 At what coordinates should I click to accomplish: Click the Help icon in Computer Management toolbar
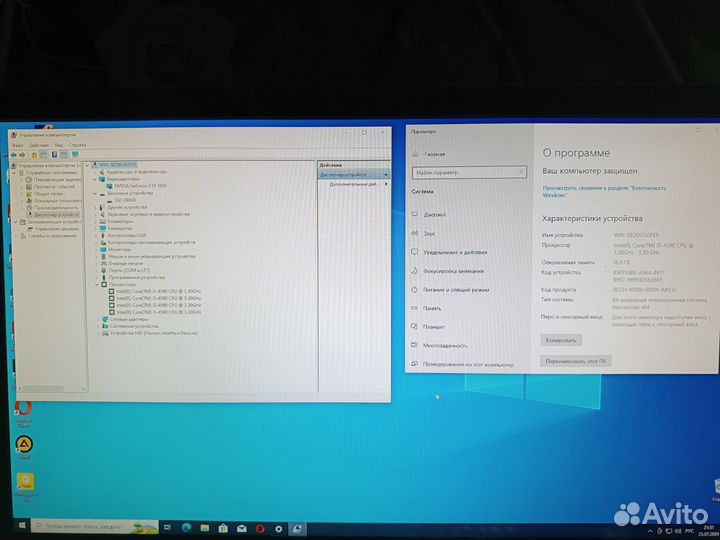point(54,155)
